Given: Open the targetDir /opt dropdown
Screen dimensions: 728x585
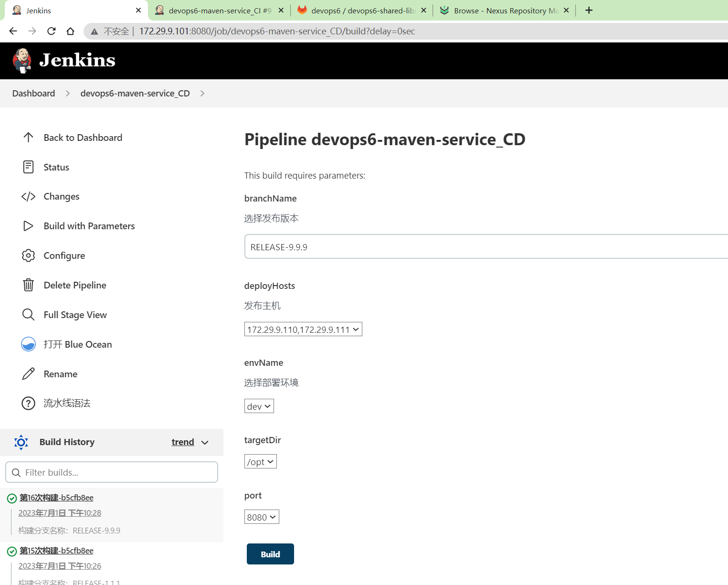Looking at the screenshot, I should [x=261, y=461].
